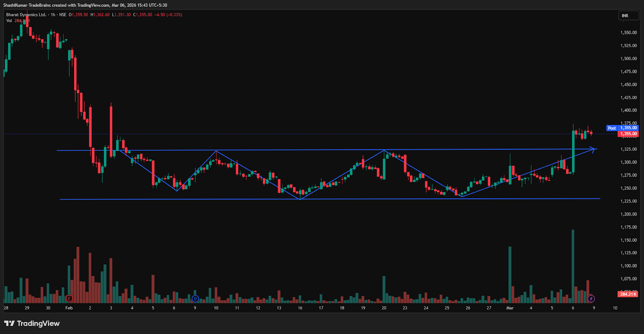644x334 pixels.
Task: Click the 1,500.00 price scale level
Action: pyautogui.click(x=628, y=58)
